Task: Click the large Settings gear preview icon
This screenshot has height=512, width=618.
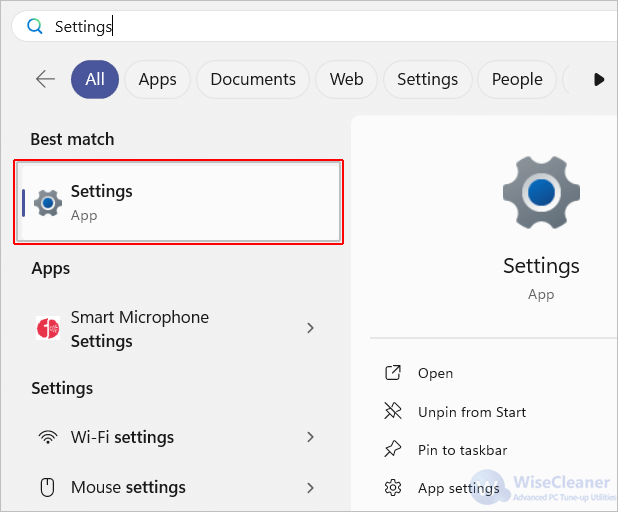Action: 541,192
